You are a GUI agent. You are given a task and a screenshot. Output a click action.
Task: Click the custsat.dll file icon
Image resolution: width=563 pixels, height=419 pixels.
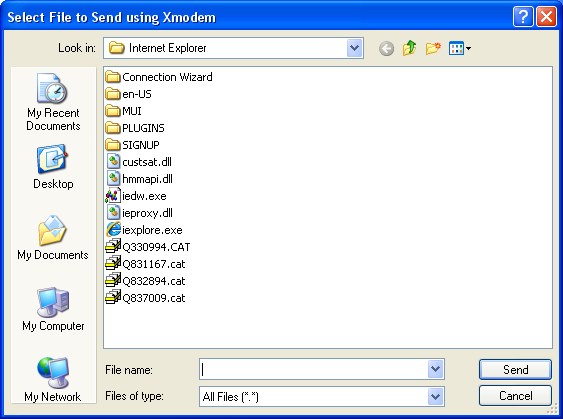pyautogui.click(x=113, y=162)
